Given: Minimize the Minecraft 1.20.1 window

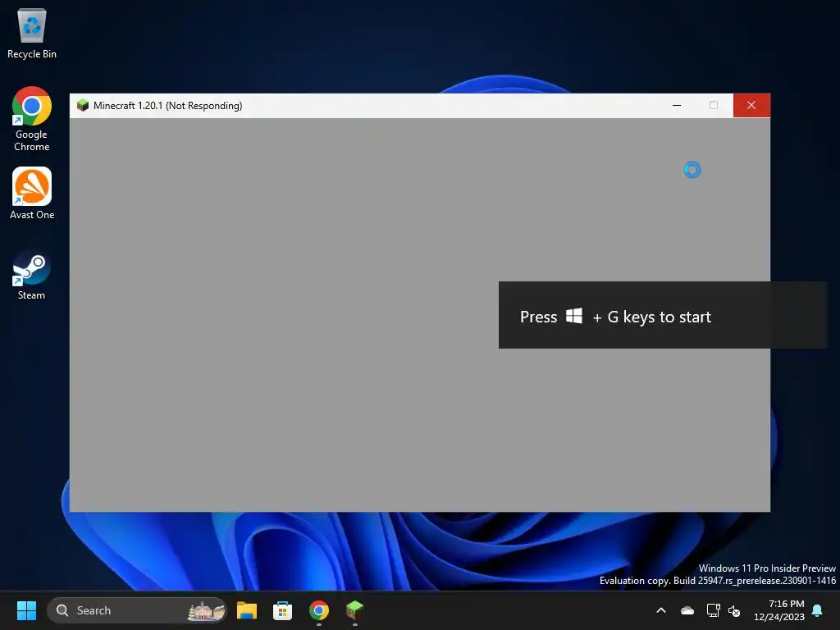Looking at the screenshot, I should tap(677, 106).
